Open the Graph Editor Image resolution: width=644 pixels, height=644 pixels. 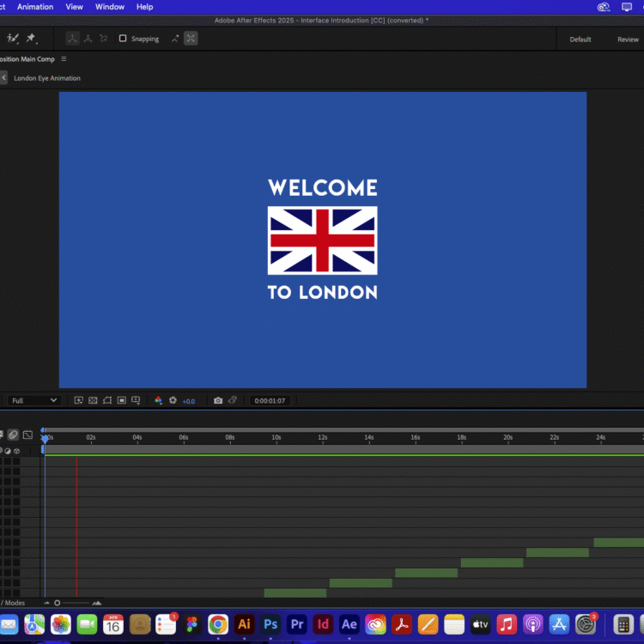click(x=27, y=434)
